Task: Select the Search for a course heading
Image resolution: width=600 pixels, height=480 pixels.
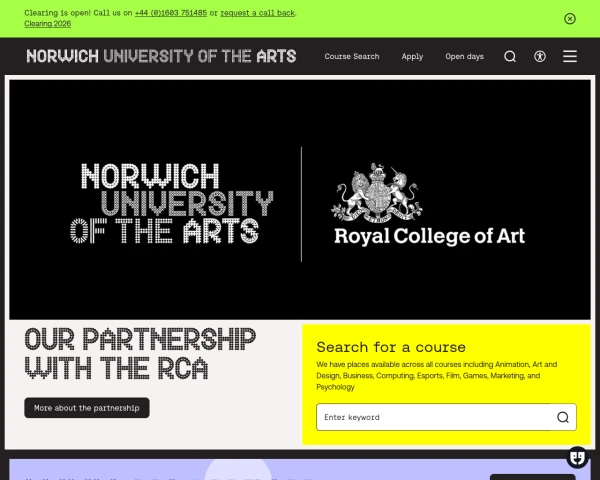Action: [391, 347]
